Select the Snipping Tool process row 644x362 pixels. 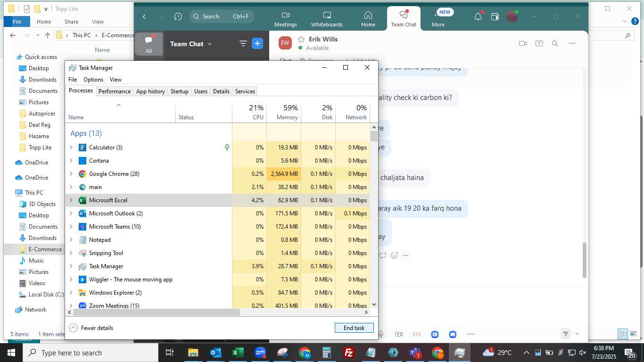pos(217,253)
